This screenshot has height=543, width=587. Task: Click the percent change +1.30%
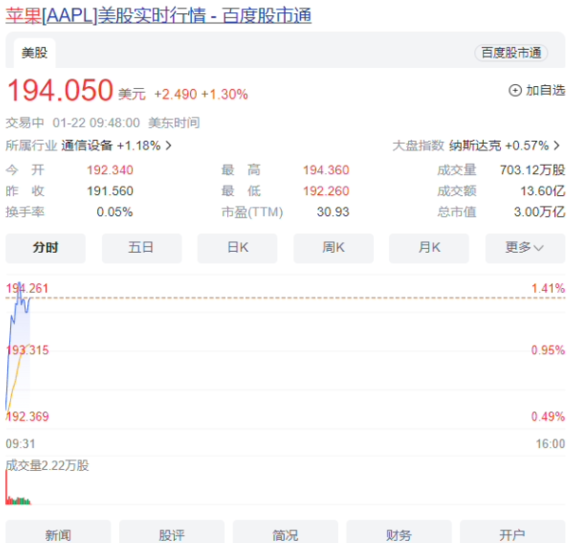225,94
